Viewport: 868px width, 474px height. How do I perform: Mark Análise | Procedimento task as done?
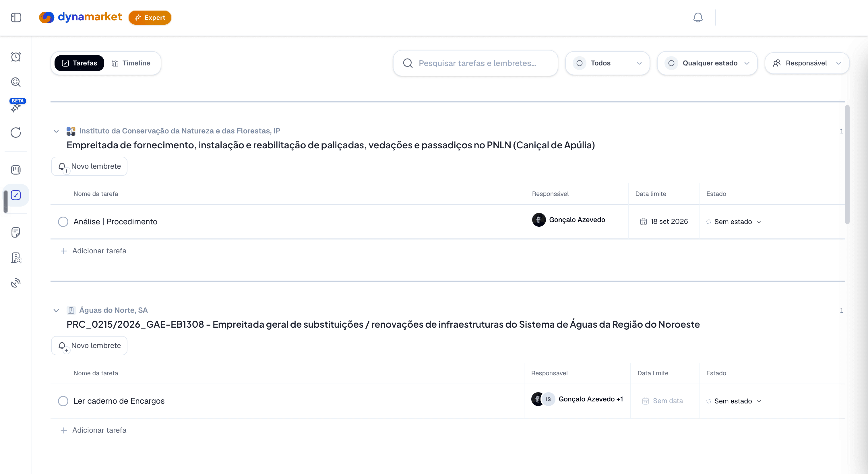point(63,222)
